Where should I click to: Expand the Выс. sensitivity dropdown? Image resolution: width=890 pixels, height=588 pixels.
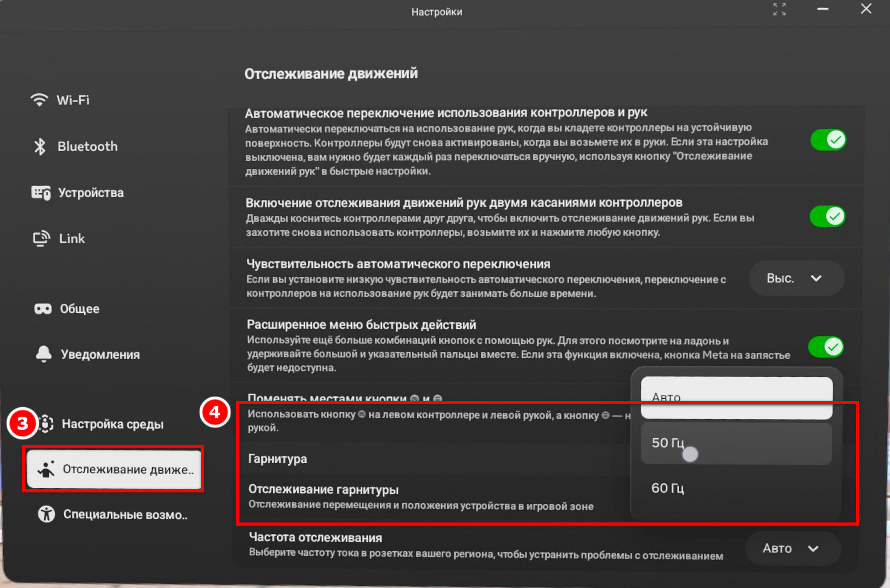point(797,278)
